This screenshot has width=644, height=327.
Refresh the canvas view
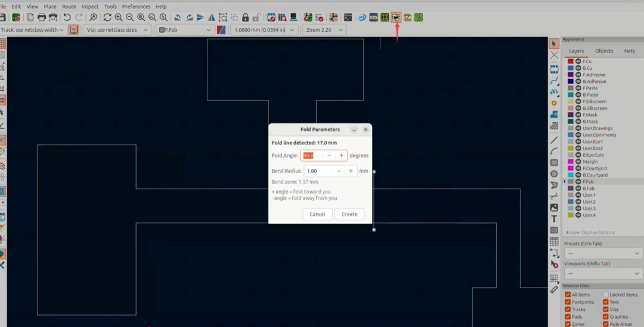[x=107, y=18]
